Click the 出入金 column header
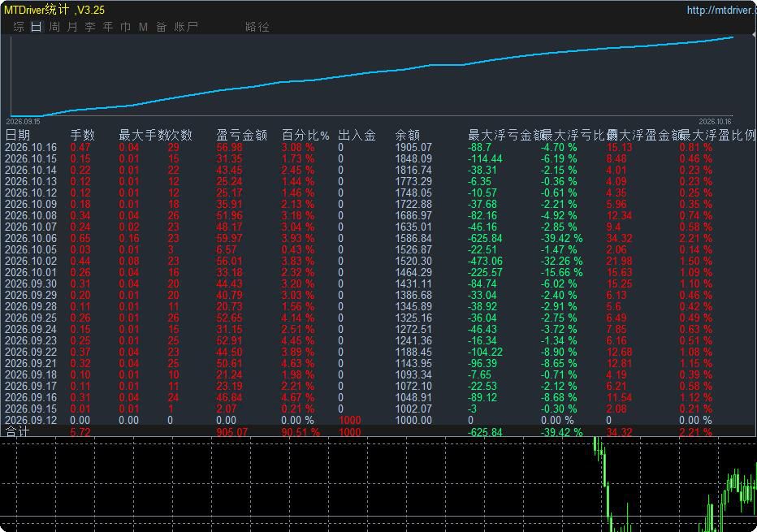The image size is (757, 532). (x=357, y=135)
